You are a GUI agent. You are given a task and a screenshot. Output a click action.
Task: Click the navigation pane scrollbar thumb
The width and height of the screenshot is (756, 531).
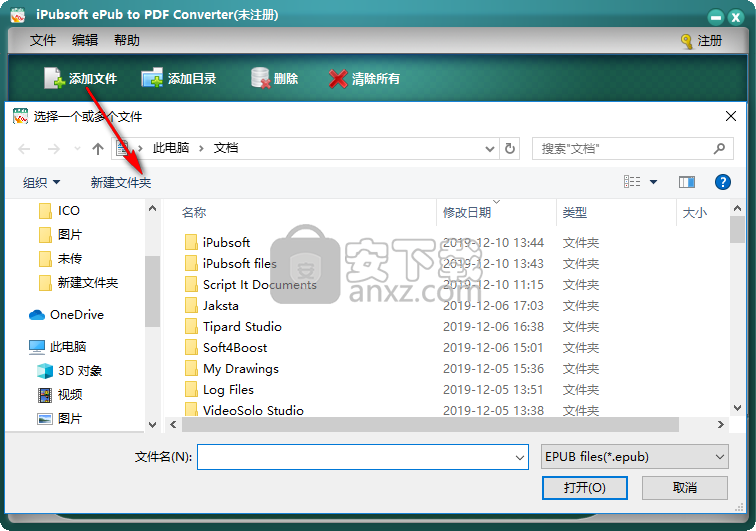point(152,291)
